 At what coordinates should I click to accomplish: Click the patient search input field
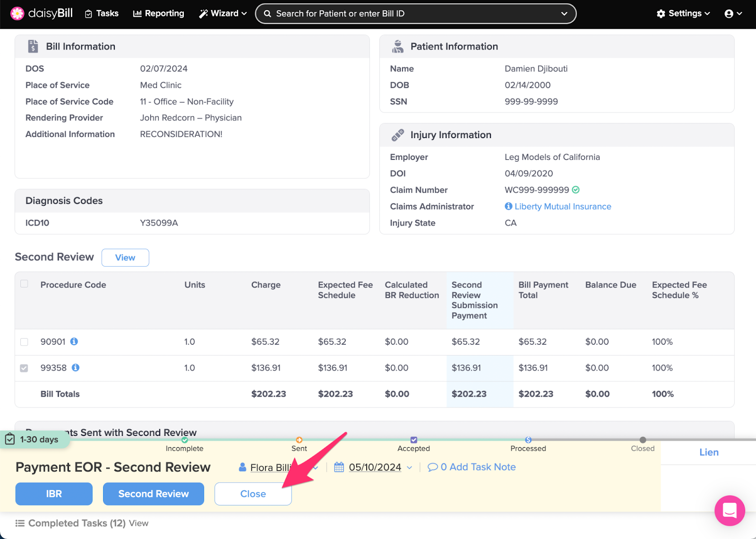point(402,13)
